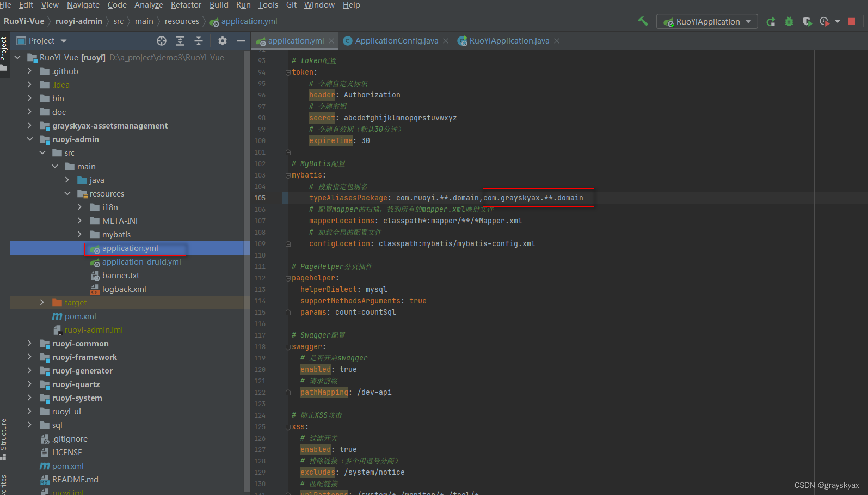Hide the Project tool window
This screenshot has height=495, width=868.
click(x=241, y=41)
